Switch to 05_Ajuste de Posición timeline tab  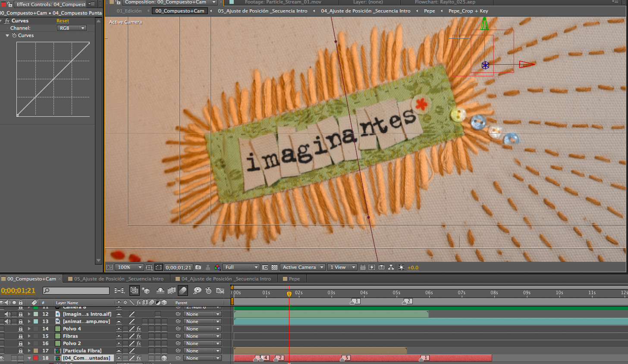[119, 279]
